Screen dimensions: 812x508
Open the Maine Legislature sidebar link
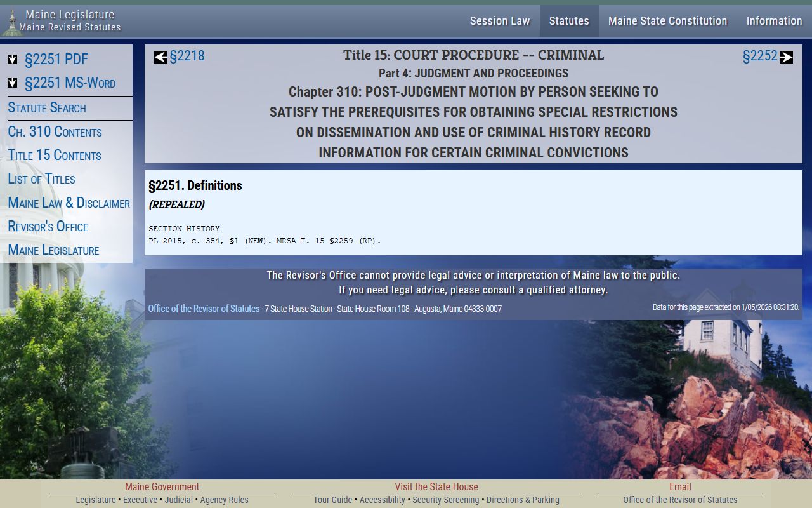click(53, 250)
